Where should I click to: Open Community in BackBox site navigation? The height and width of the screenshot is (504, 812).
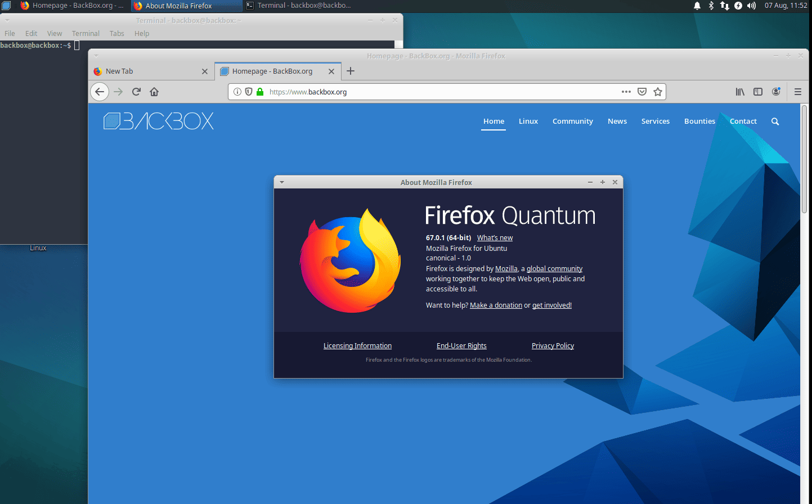click(x=573, y=121)
